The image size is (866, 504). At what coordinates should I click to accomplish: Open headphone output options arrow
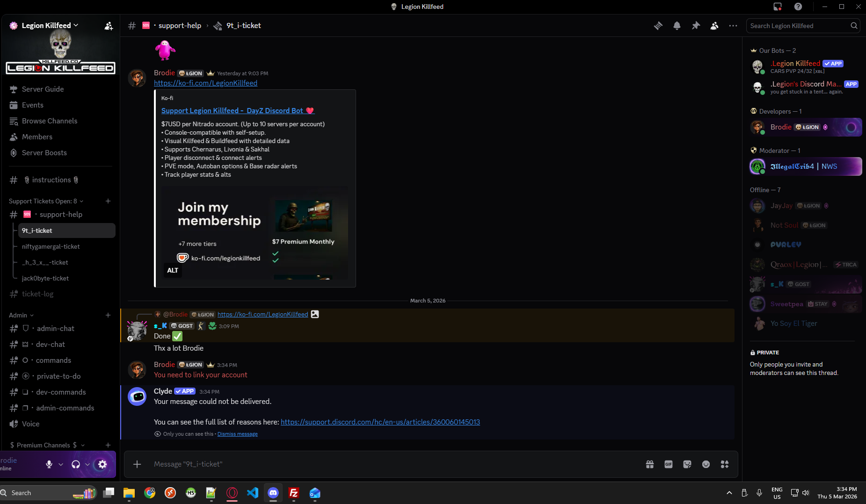click(87, 464)
